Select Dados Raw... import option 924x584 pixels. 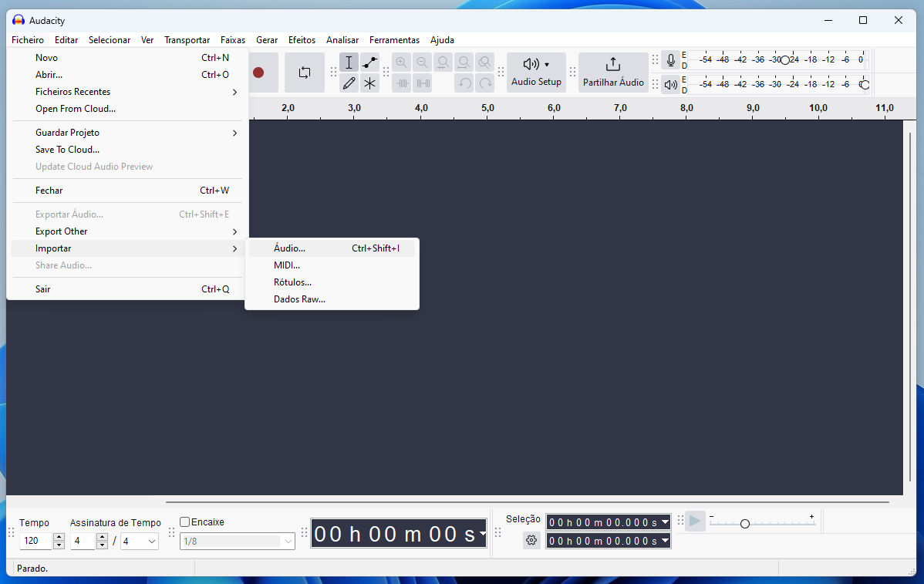coord(299,299)
